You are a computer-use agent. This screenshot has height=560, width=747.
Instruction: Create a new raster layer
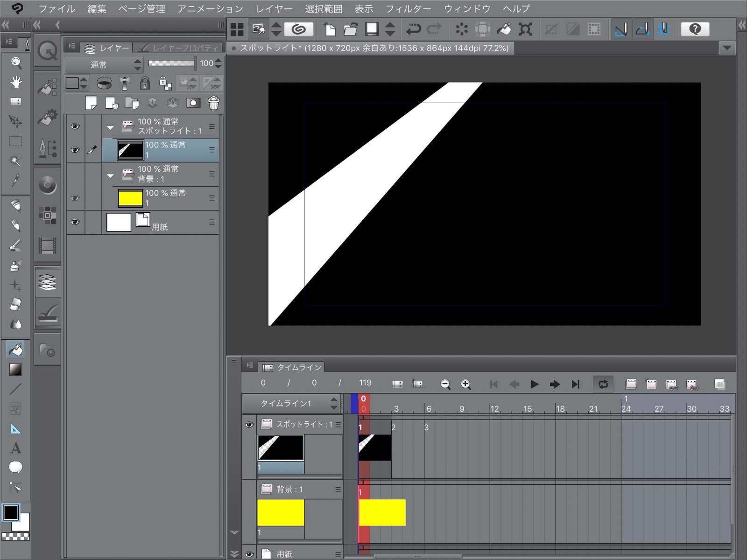click(x=91, y=103)
